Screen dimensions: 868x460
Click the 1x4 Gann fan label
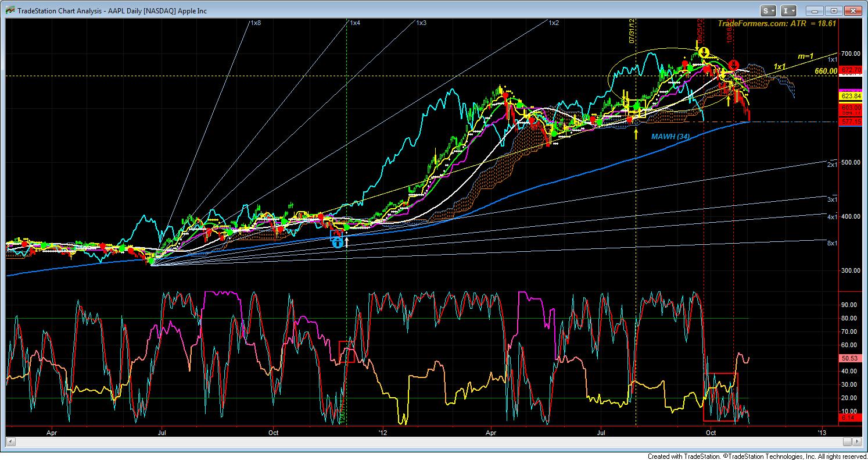355,23
